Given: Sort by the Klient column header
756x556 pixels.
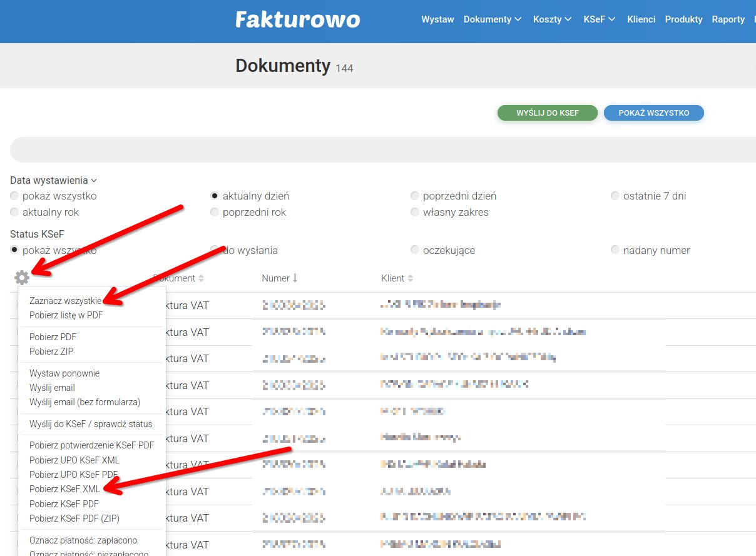Looking at the screenshot, I should click(397, 278).
